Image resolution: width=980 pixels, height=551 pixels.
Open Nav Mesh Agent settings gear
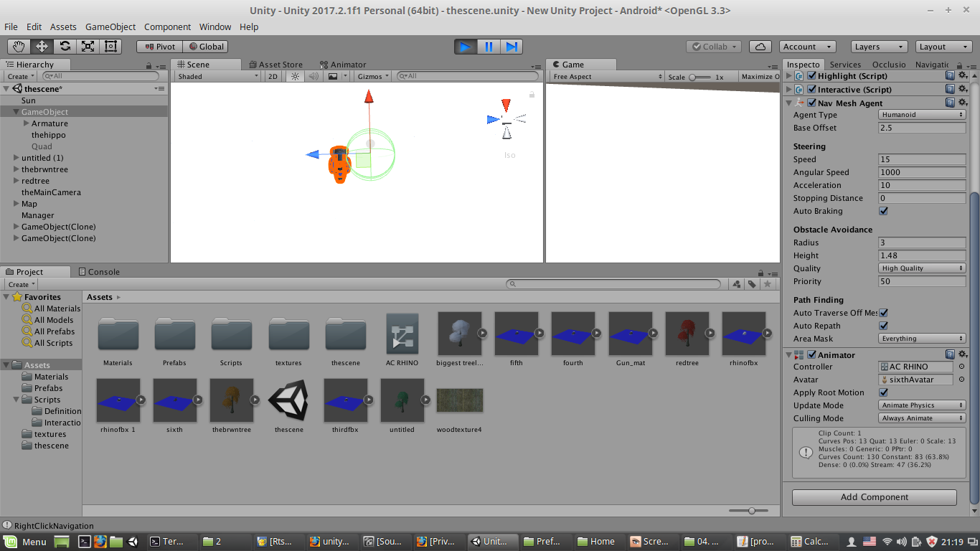[963, 103]
